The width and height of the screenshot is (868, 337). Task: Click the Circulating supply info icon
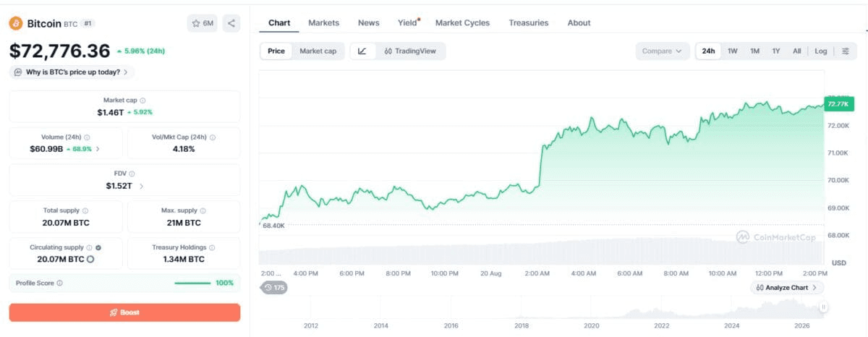90,247
